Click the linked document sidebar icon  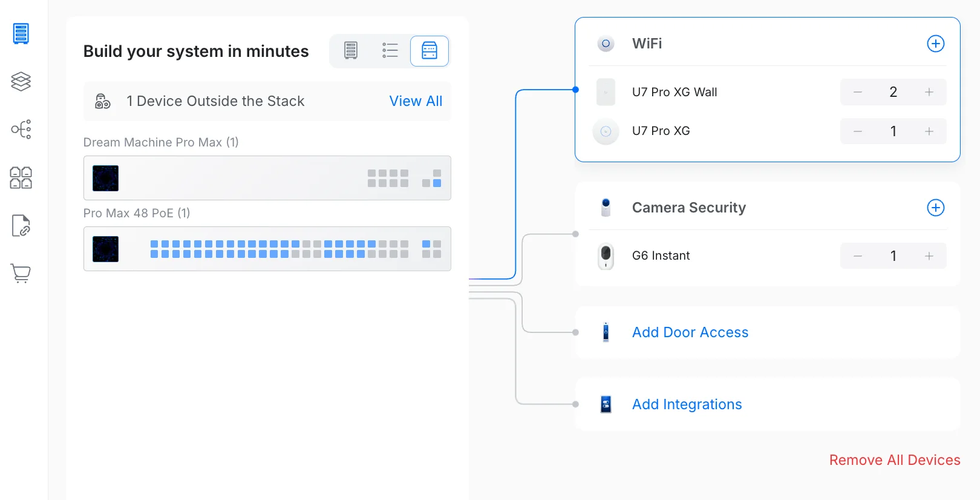(x=21, y=225)
